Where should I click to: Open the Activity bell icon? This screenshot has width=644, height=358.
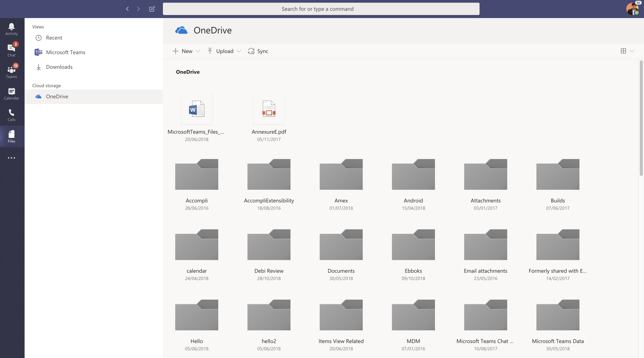click(11, 29)
